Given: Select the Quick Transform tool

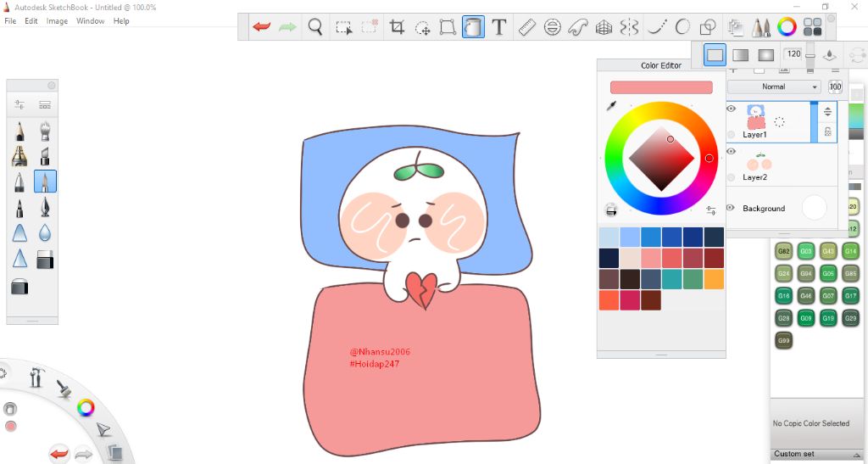Looking at the screenshot, I should (422, 27).
